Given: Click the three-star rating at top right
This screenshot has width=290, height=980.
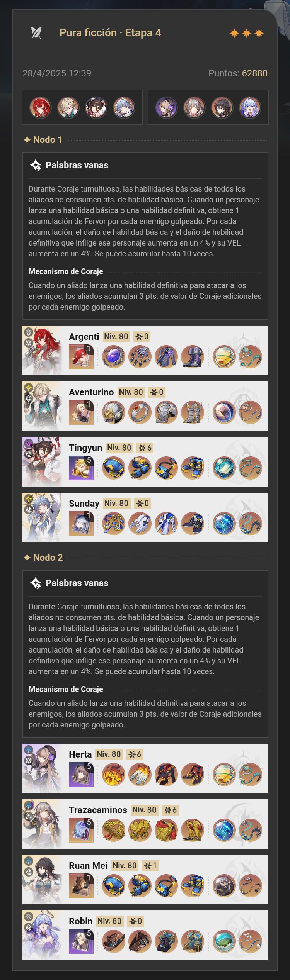Looking at the screenshot, I should coord(247,33).
